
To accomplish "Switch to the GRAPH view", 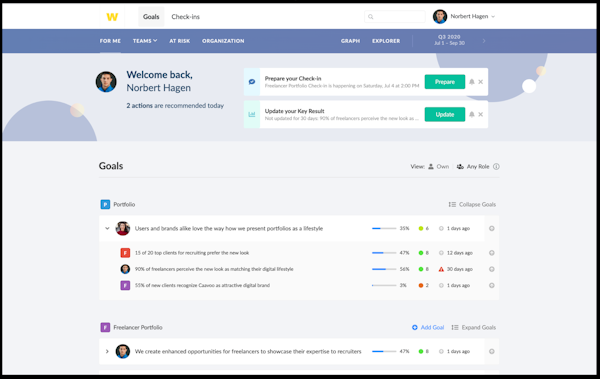I will (x=351, y=41).
